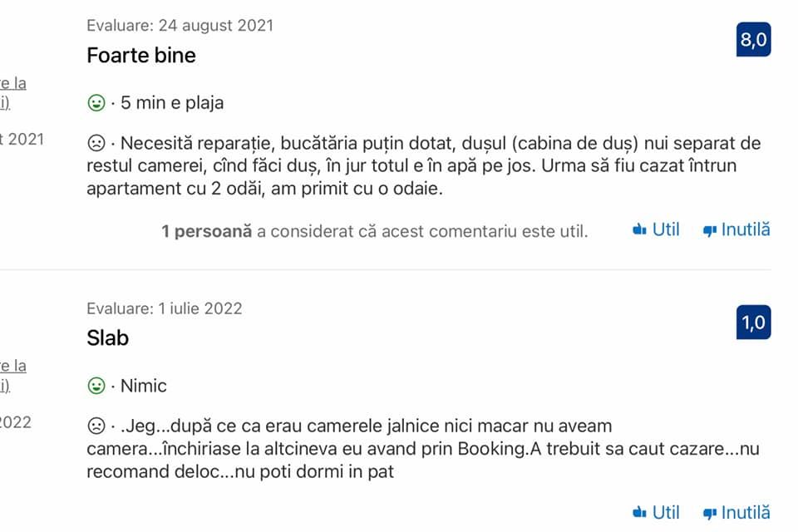
Task: Click the date 'Evaluare: 24 august 2021'
Action: [180, 26]
